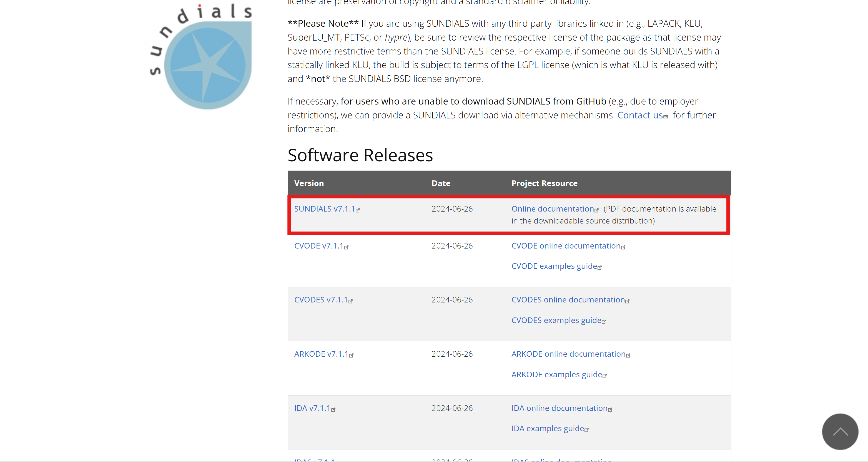Click the Version column header
Image resolution: width=868 pixels, height=462 pixels.
point(309,183)
